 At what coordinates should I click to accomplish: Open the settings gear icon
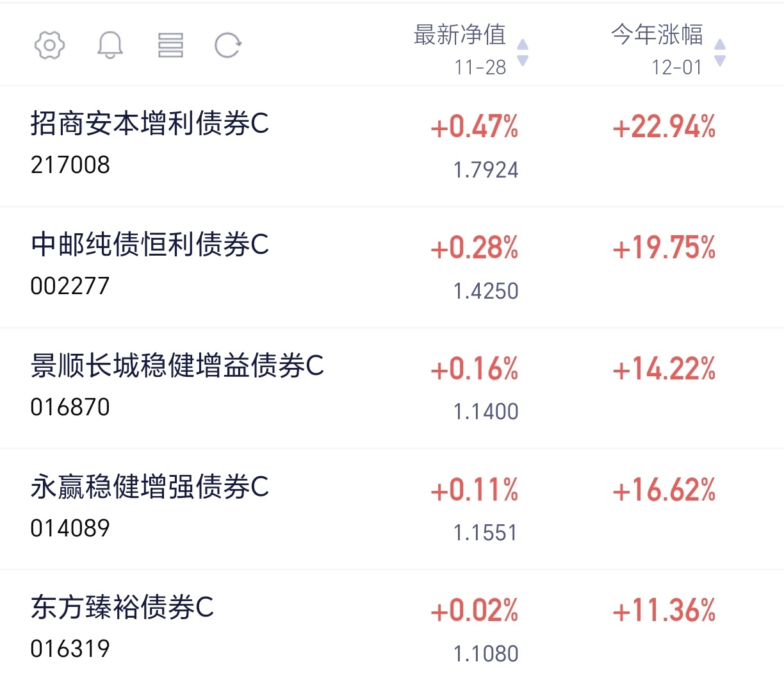[49, 46]
